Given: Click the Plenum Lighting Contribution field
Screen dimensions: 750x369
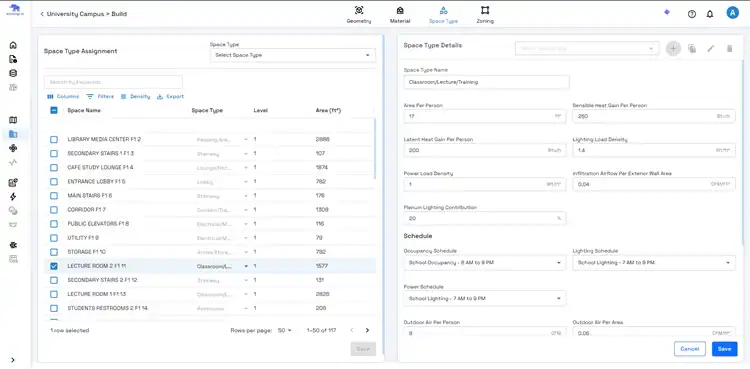Looking at the screenshot, I should [485, 218].
